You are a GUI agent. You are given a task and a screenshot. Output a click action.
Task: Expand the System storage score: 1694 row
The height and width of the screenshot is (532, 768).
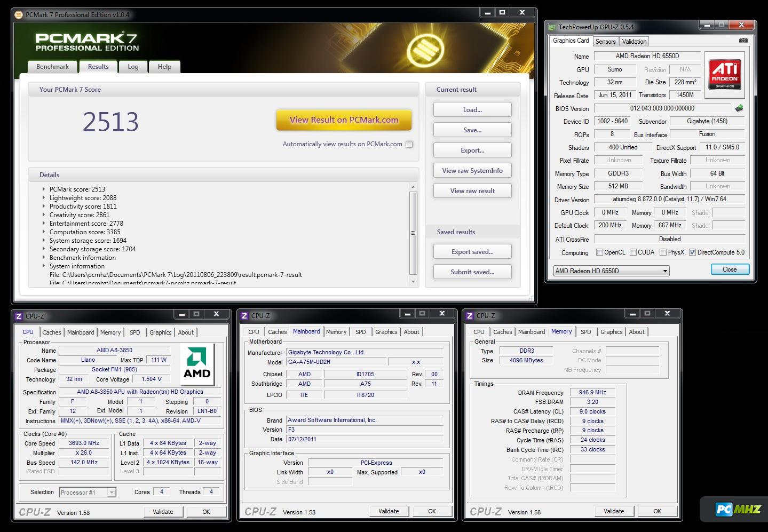coord(44,240)
